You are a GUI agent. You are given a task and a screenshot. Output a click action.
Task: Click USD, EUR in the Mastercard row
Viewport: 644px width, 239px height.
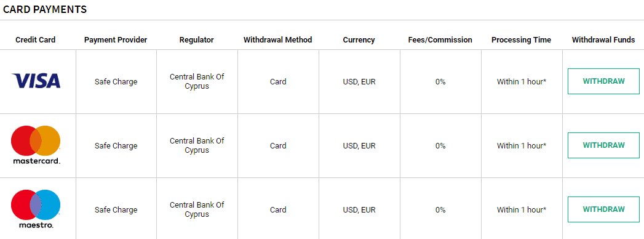[x=359, y=145]
